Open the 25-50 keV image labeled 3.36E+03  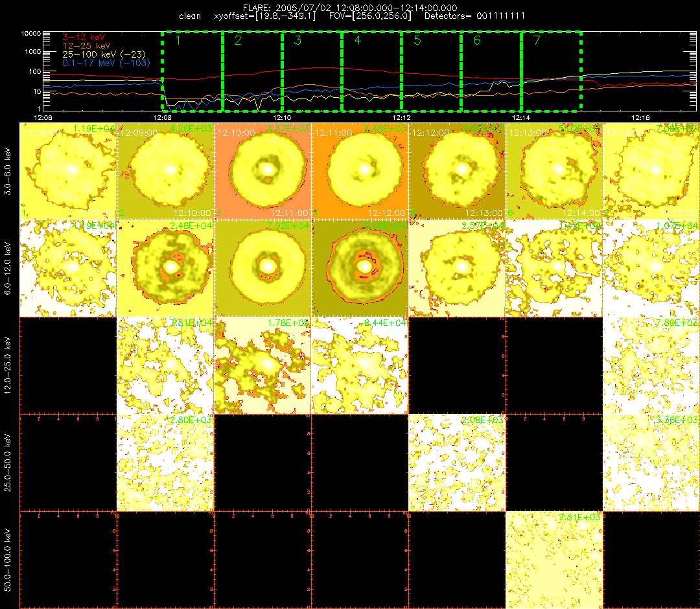(651, 463)
